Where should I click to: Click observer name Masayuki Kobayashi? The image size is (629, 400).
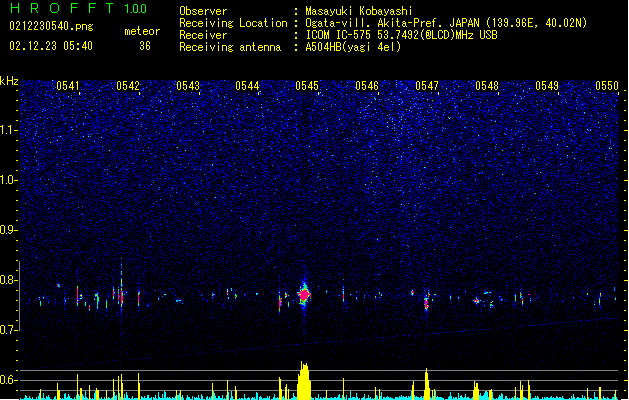(359, 11)
